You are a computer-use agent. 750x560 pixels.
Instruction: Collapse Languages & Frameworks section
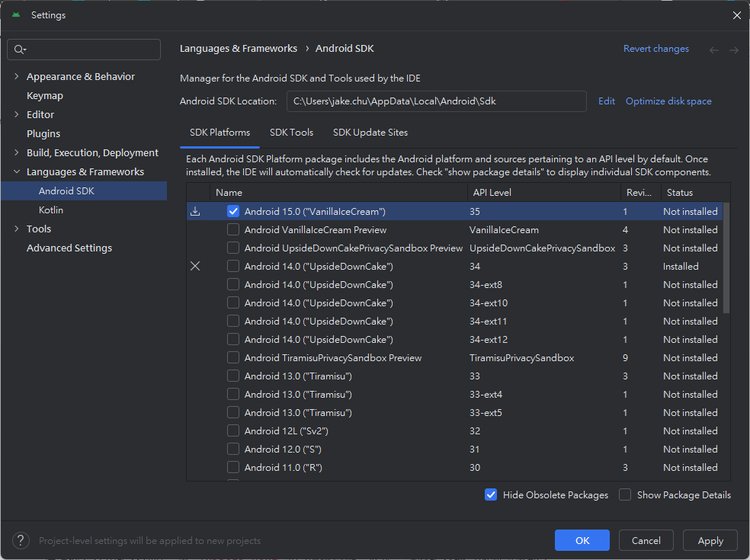coord(17,171)
